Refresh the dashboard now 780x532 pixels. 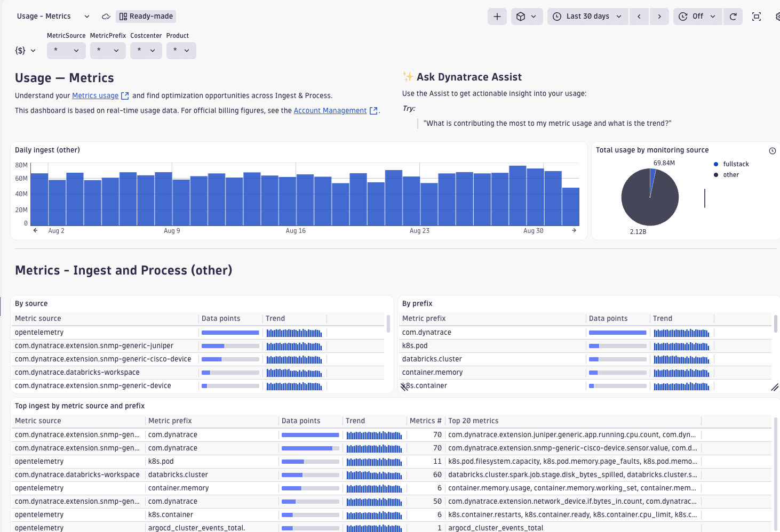(733, 17)
